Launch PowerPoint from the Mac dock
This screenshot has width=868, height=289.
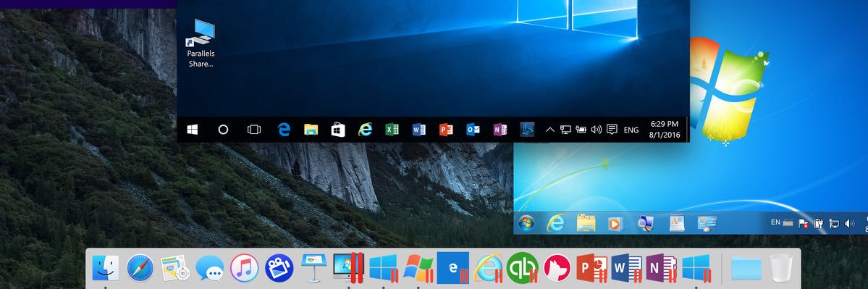tap(592, 269)
